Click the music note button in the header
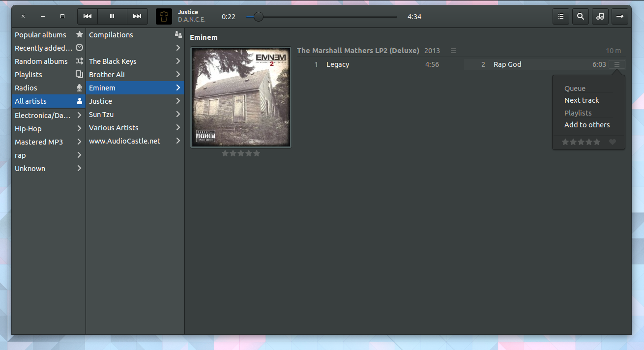 600,16
